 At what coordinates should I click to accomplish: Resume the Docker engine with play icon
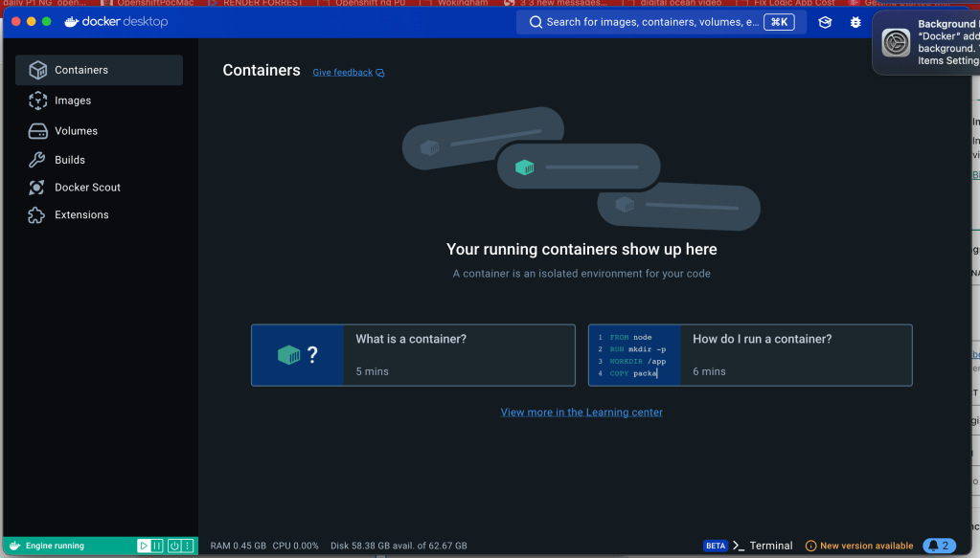coord(143,546)
